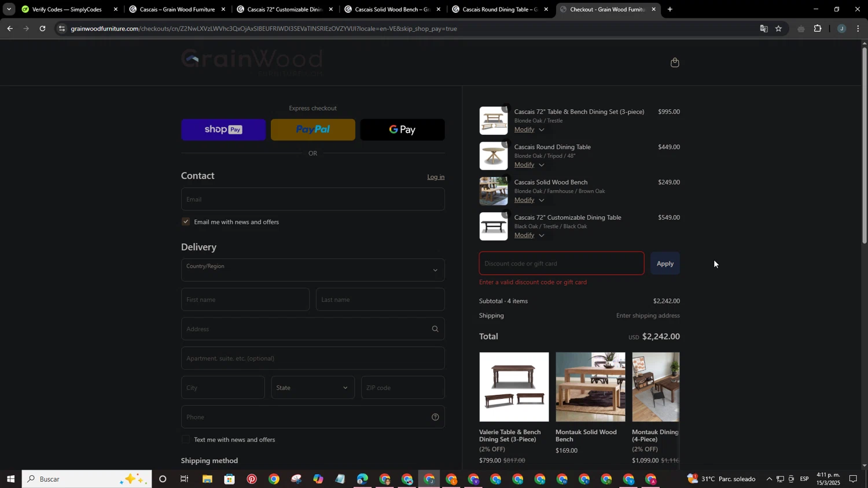Switch to Cascais 72" Customizable Dining tab
This screenshot has width=868, height=488.
point(284,9)
